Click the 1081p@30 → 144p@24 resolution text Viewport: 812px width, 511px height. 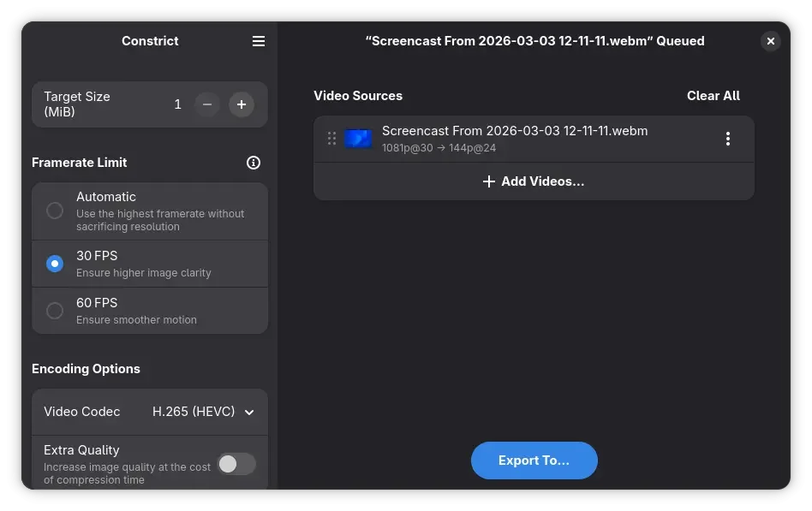pos(439,148)
